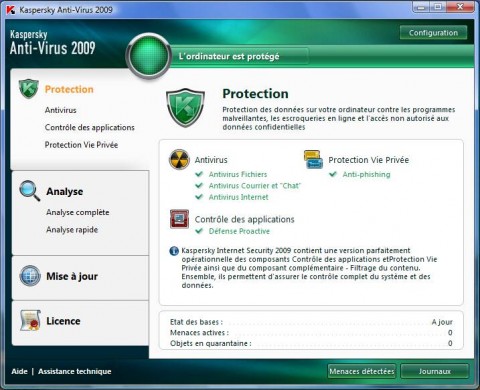This screenshot has width=480, height=390.
Task: Close the Kaspersky Anti-Virus 2009 window
Action: (x=460, y=7)
